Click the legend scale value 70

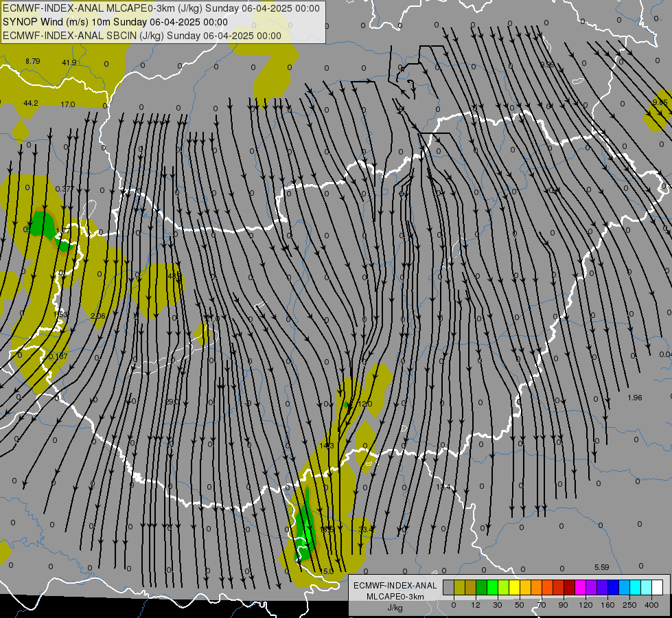[542, 605]
